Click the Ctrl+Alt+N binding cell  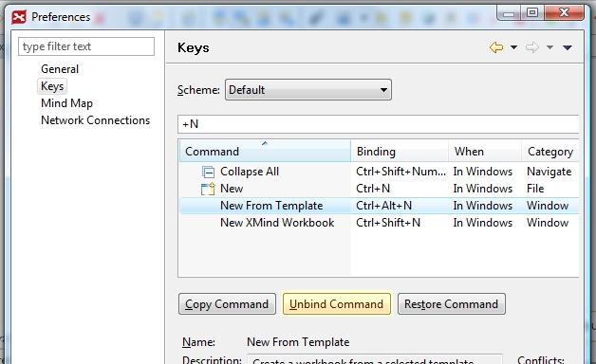pyautogui.click(x=384, y=206)
